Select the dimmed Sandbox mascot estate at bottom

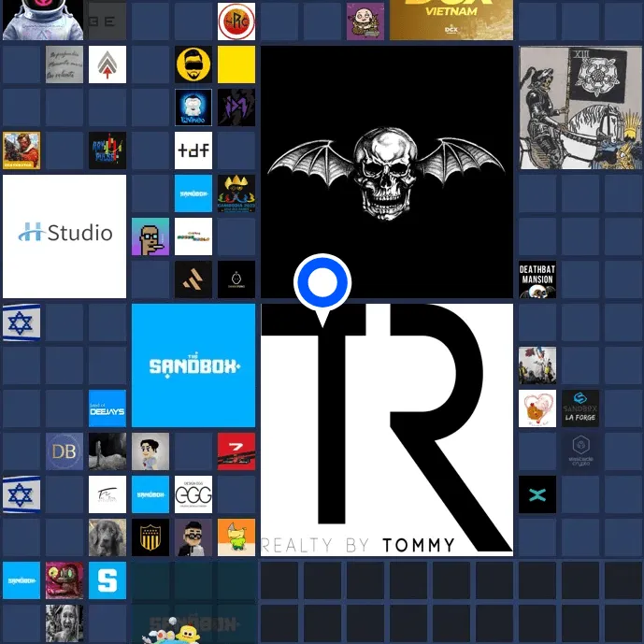point(193,602)
